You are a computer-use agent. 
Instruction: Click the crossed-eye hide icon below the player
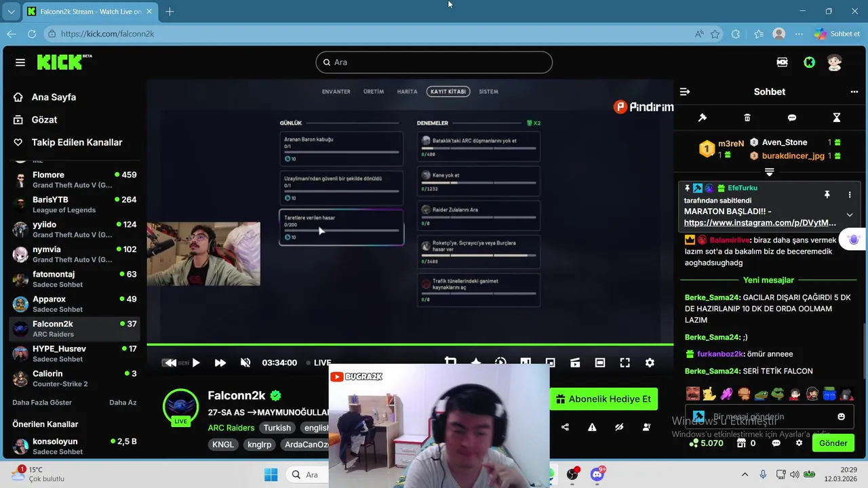(x=619, y=427)
